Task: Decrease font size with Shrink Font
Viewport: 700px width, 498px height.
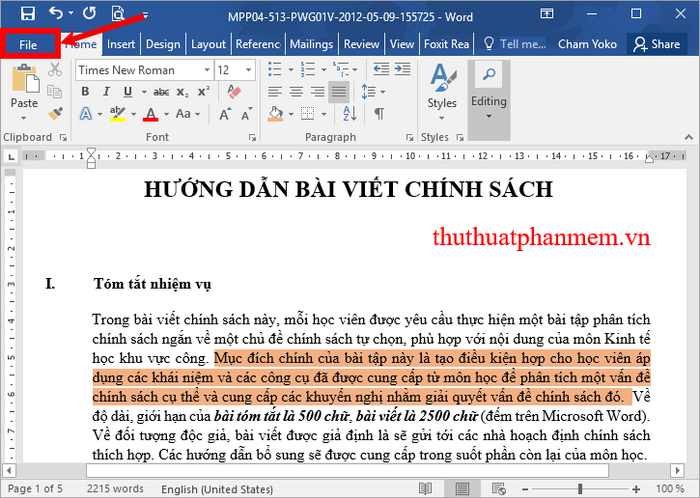Action: (x=246, y=114)
